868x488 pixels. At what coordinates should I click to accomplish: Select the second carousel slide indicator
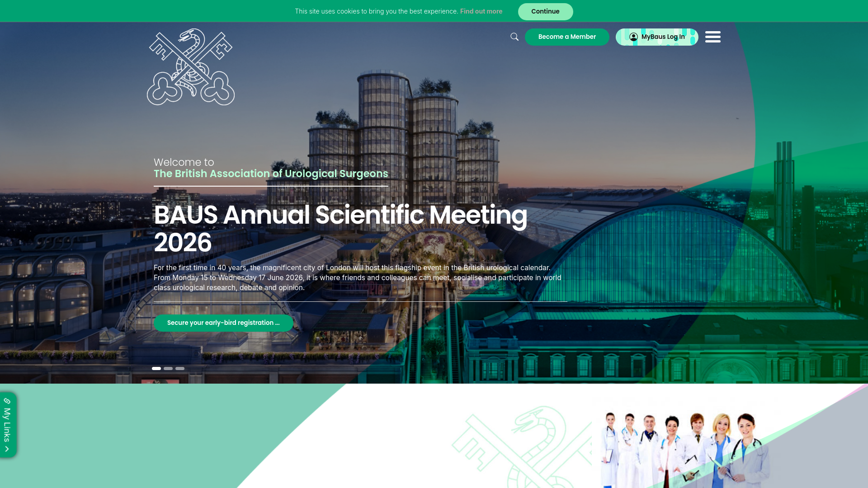[168, 369]
